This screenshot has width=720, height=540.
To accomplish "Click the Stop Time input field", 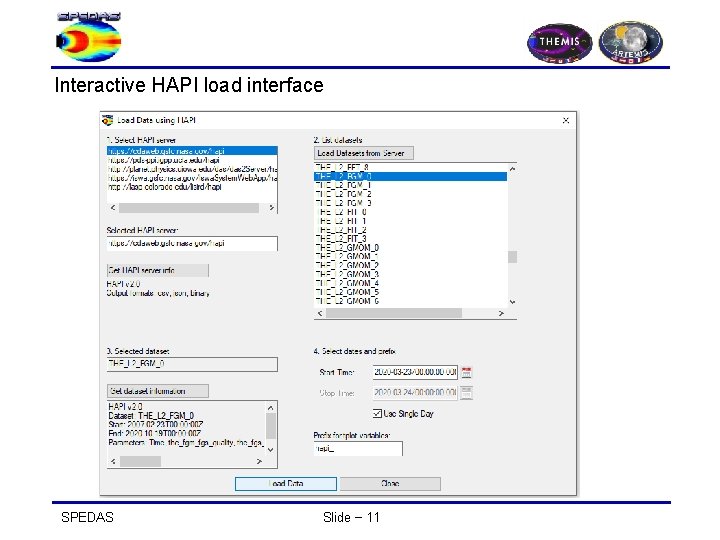I will (x=415, y=393).
